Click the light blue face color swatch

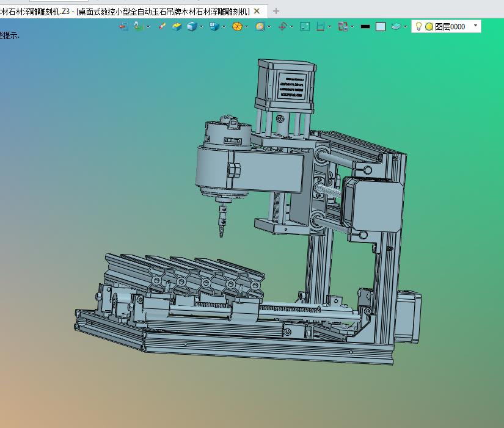coord(381,26)
